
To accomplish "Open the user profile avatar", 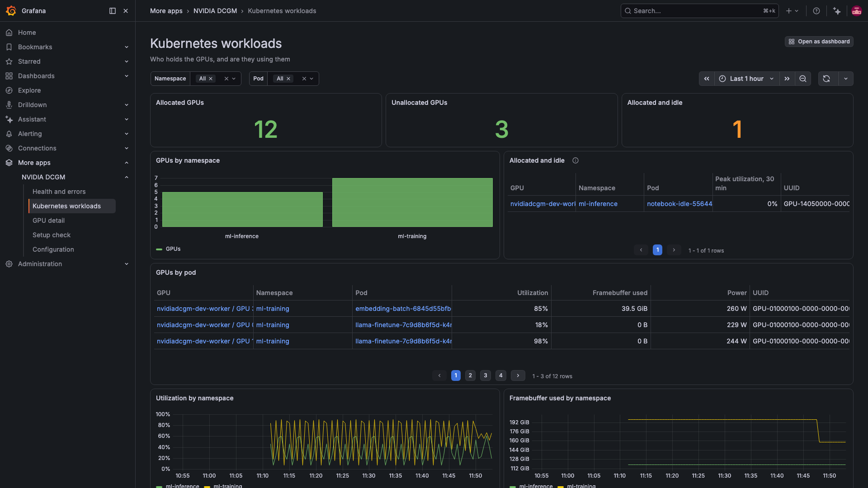I will pyautogui.click(x=856, y=11).
